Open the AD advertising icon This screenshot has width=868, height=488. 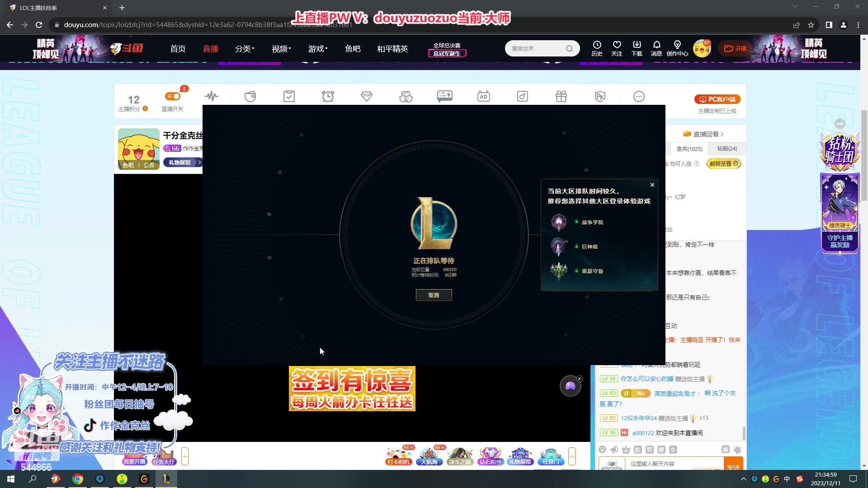click(x=484, y=96)
